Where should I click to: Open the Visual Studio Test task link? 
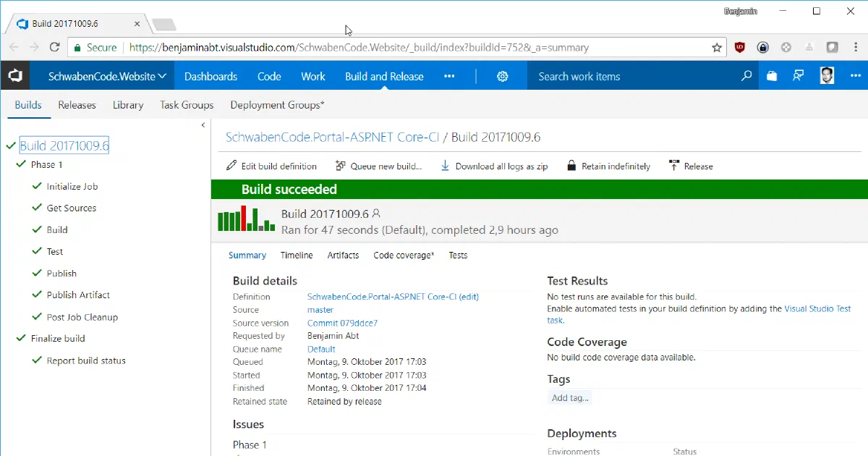tap(817, 308)
